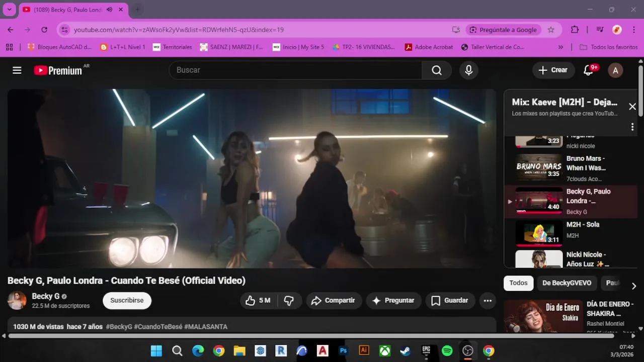Click Pregúntale a Google in address bar

[x=503, y=30]
